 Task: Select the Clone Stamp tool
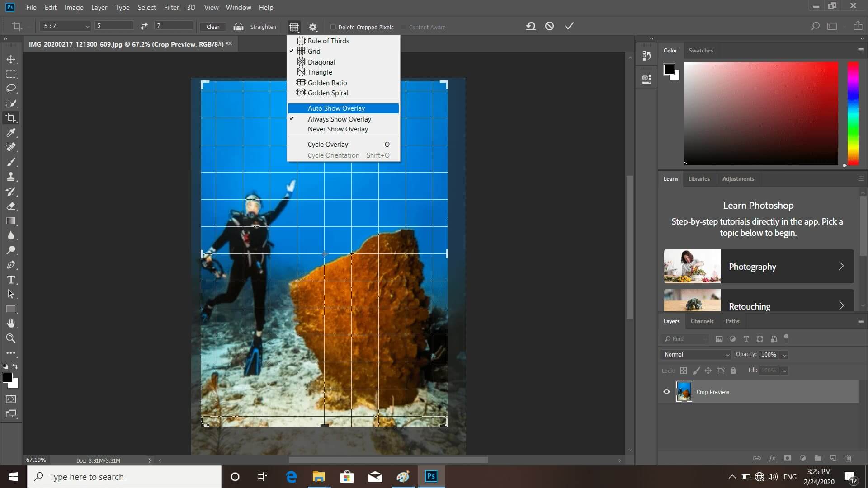coord(11,177)
